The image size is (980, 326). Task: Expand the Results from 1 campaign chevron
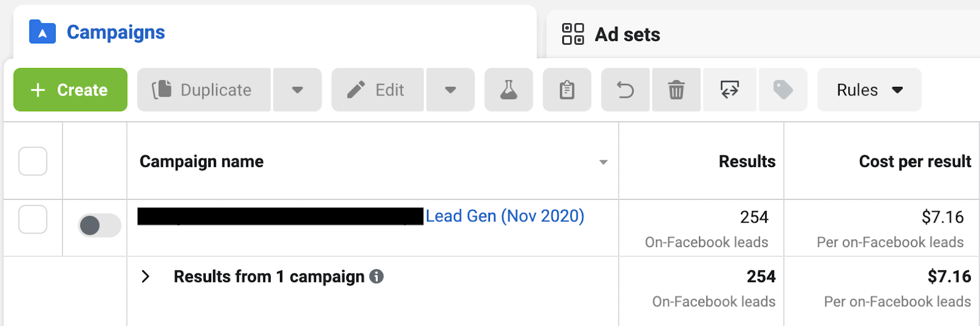coord(145,276)
